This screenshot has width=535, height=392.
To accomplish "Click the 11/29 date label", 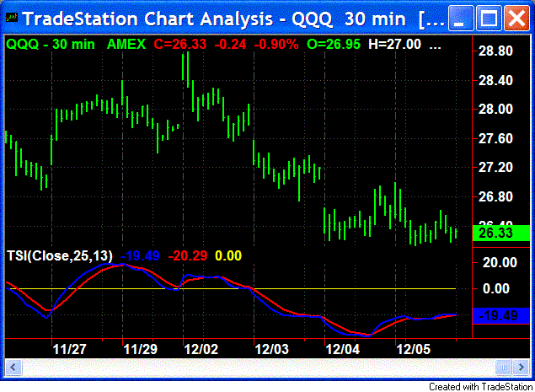I will tap(140, 349).
